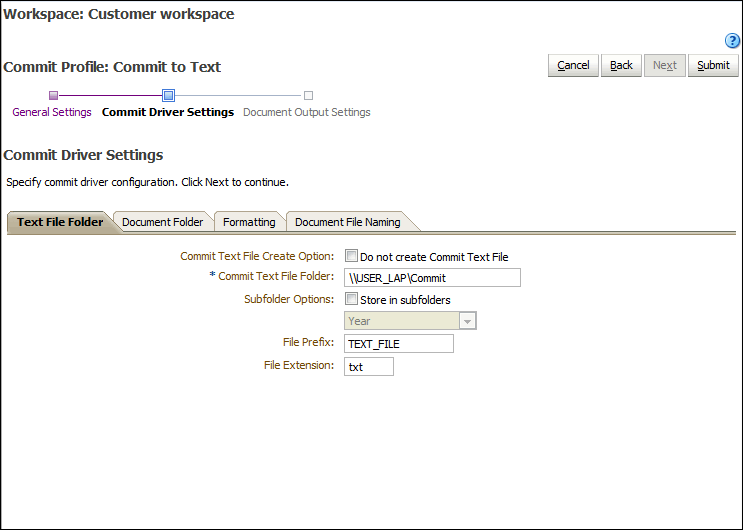Viewport: 743px width, 530px height.
Task: Click 'Specify commit driver configuration' instruction text
Action: coord(147,182)
